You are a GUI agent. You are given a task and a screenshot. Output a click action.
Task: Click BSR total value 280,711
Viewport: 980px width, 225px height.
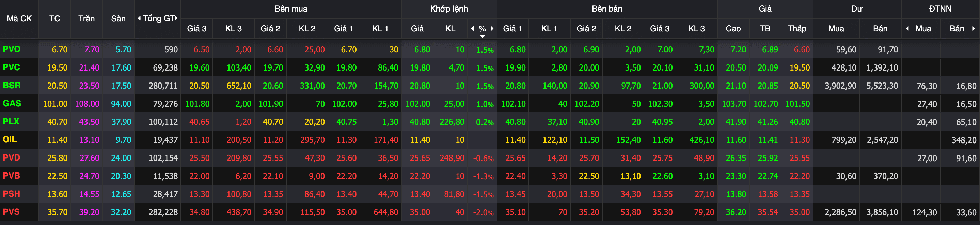click(x=163, y=86)
